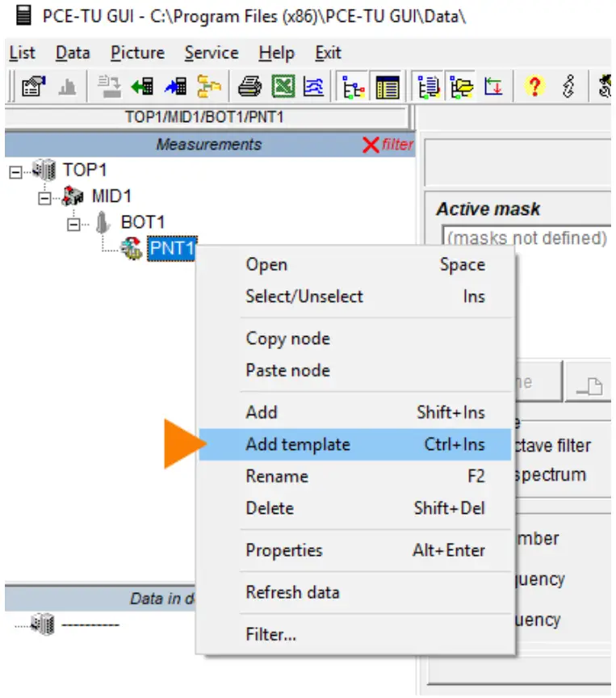Collapse the BOT1 tree node
The height and width of the screenshot is (698, 616).
click(x=73, y=225)
